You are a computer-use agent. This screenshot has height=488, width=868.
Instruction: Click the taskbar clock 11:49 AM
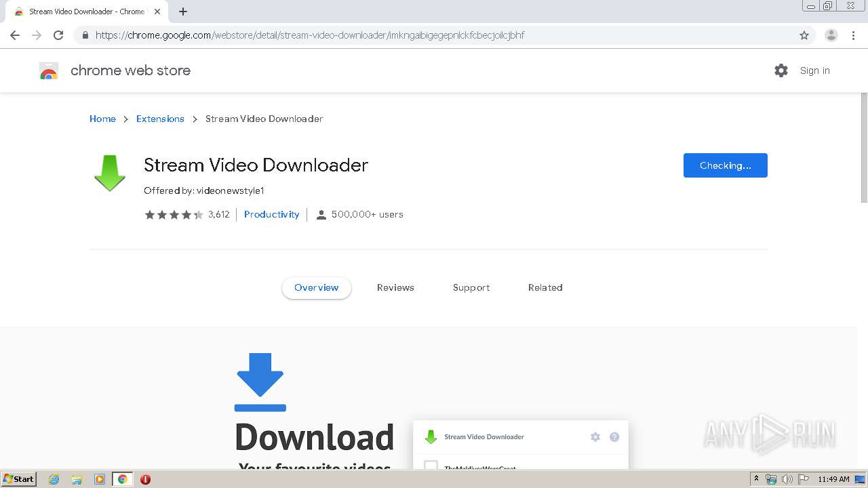coord(833,479)
